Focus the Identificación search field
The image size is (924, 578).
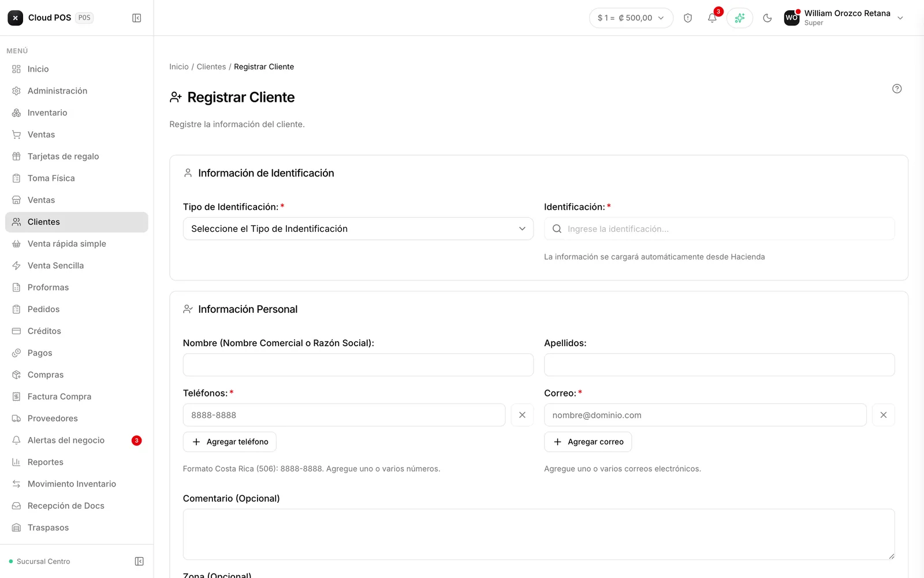(720, 229)
